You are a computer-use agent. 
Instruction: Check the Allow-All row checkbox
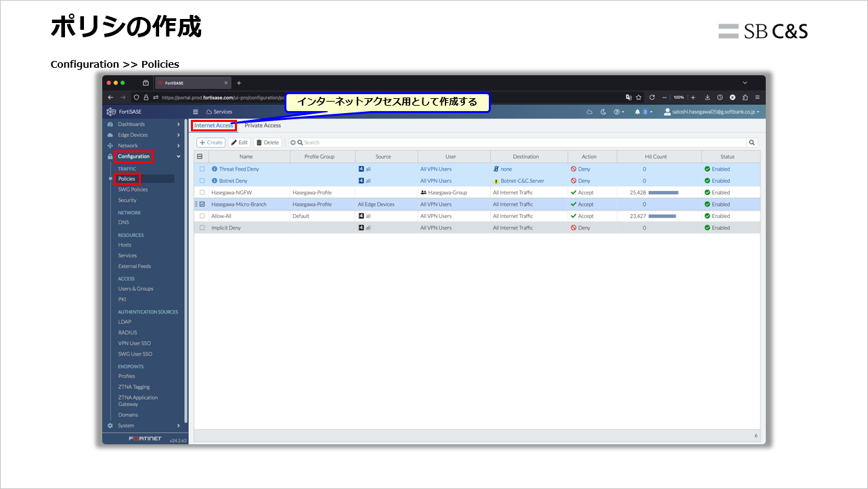click(x=202, y=216)
